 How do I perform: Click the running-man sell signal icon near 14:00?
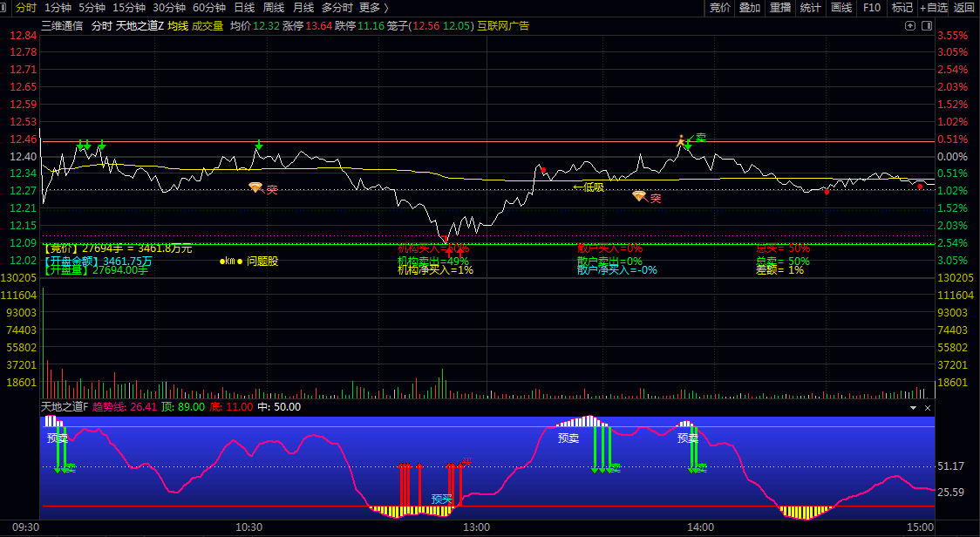pos(682,139)
